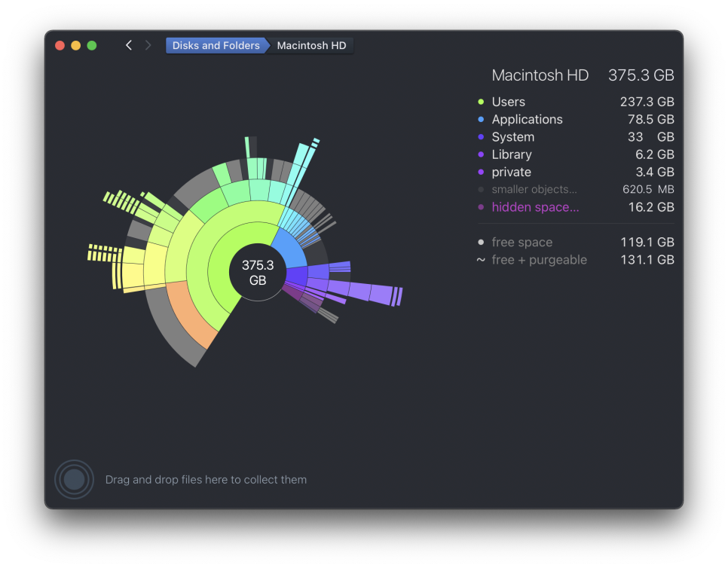The image size is (728, 568).
Task: Go forward with the right chevron arrow
Action: [x=148, y=45]
